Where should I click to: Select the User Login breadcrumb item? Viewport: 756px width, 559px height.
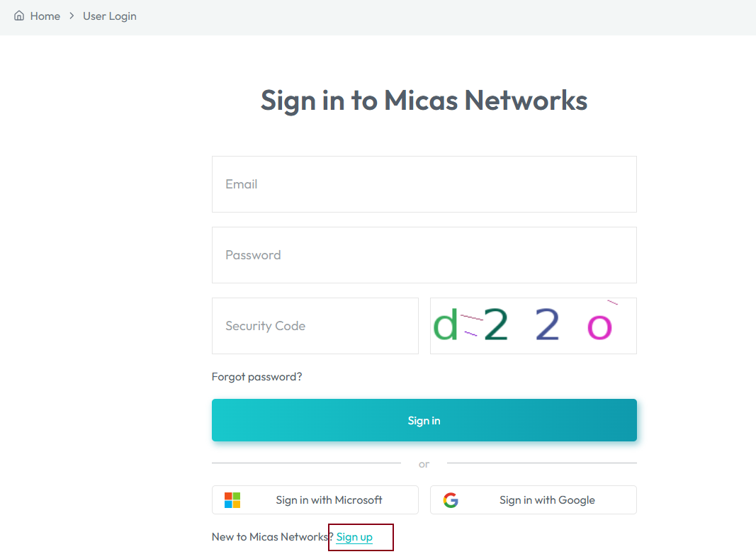[x=109, y=16]
